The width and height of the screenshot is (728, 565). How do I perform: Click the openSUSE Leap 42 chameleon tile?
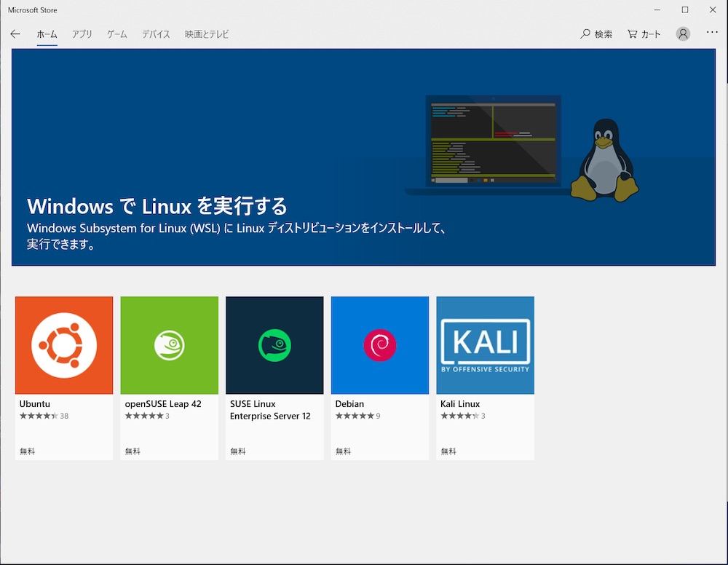[x=170, y=345]
